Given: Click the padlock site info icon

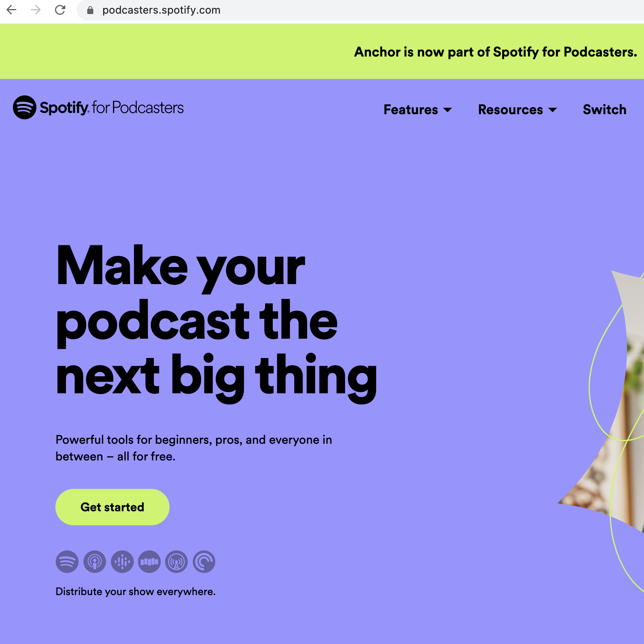Looking at the screenshot, I should (90, 10).
